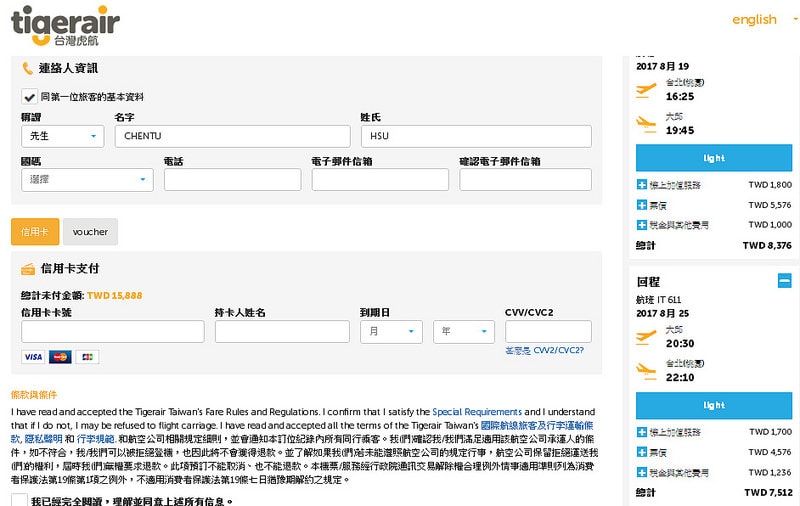Click the JCB card icon
The width and height of the screenshot is (800, 506).
pos(87,357)
